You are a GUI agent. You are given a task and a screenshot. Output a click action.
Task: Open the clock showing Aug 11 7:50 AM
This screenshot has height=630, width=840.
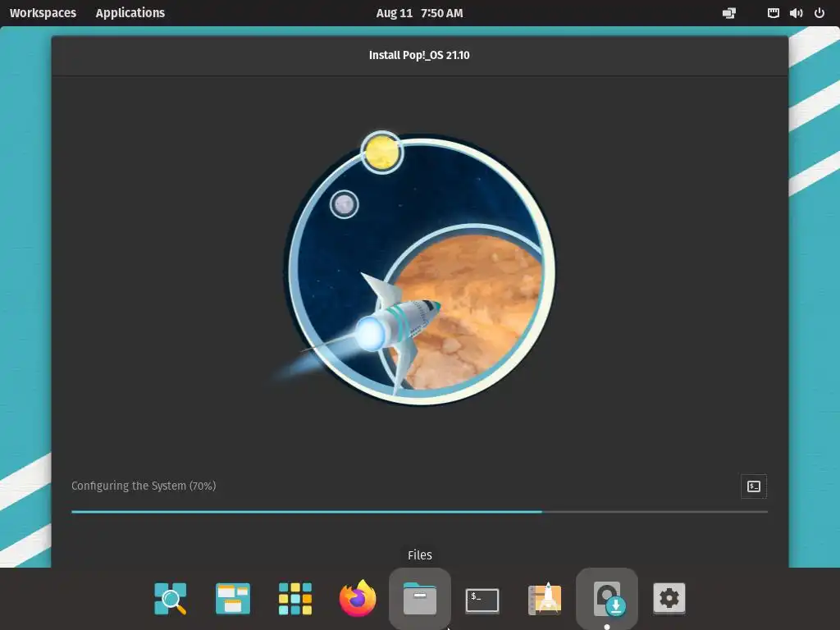point(419,13)
